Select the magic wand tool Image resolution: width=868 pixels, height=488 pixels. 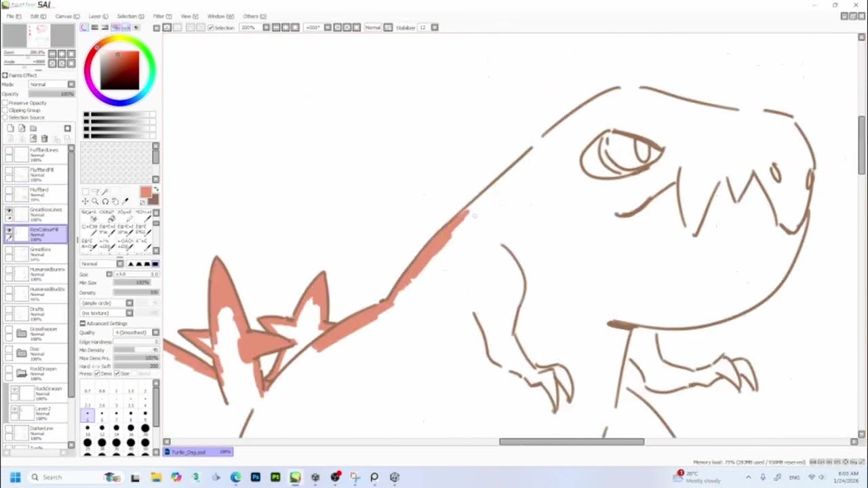click(105, 192)
